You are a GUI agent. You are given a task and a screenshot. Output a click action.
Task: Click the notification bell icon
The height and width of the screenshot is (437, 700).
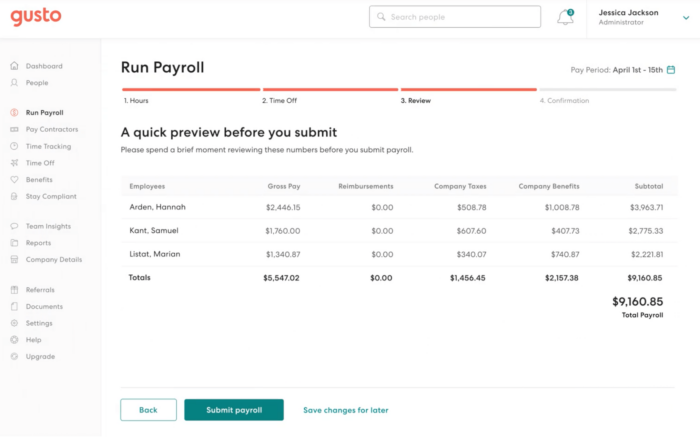565,17
